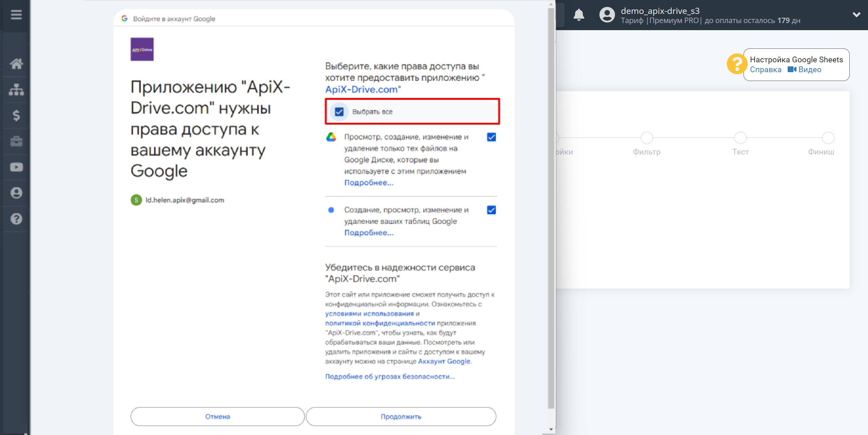The height and width of the screenshot is (435, 868).
Task: Click the green account avatar next to email
Action: click(x=136, y=200)
